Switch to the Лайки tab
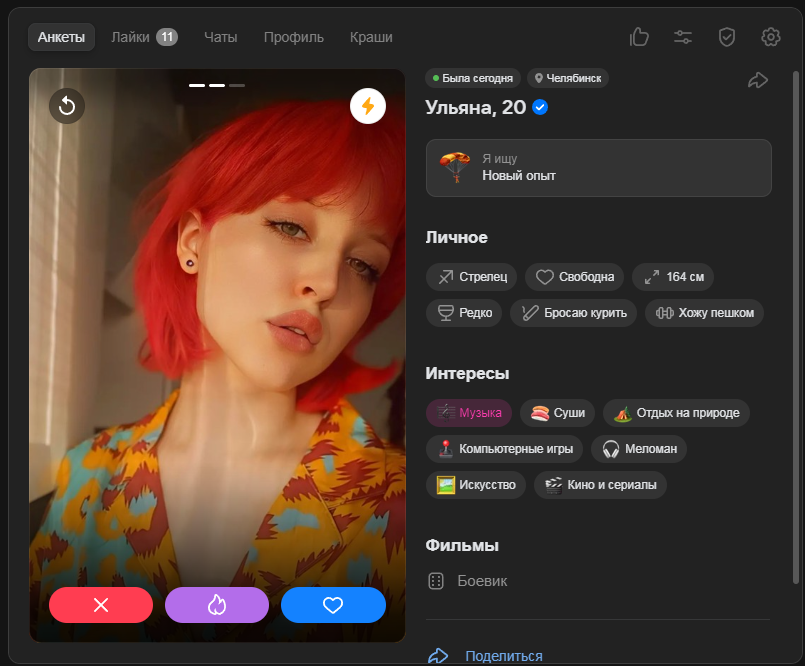Screen dimensions: 805x666 130,37
